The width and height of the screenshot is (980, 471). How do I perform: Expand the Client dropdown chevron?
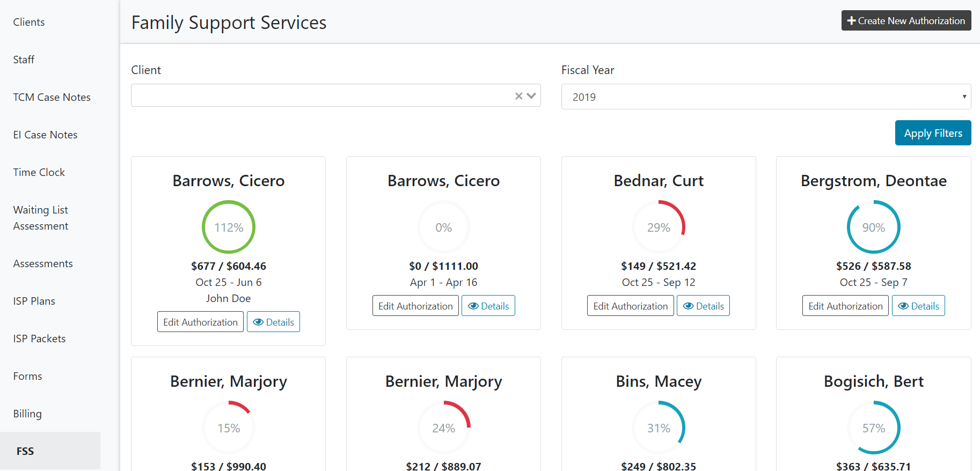(x=531, y=96)
